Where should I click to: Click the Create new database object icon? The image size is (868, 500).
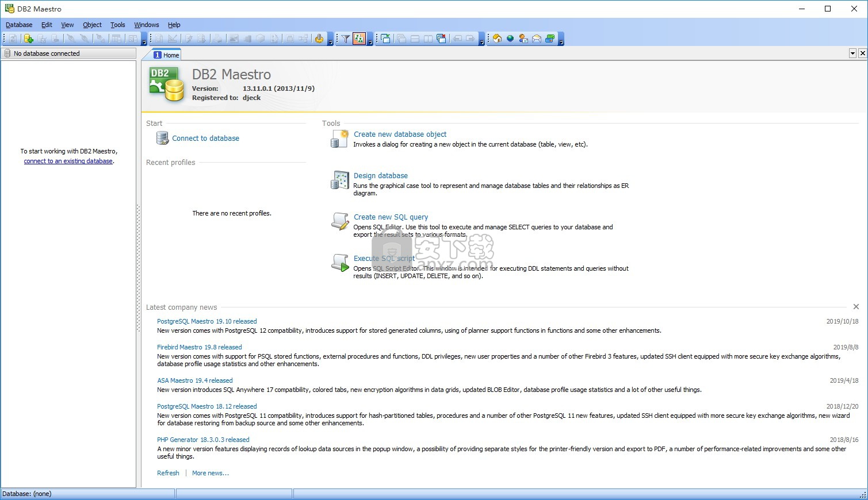(x=340, y=139)
